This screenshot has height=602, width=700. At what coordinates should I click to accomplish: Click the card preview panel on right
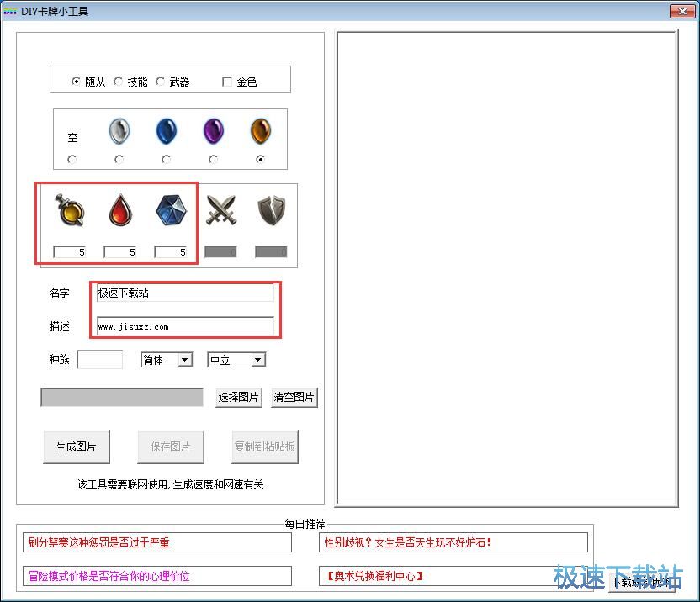(x=506, y=269)
